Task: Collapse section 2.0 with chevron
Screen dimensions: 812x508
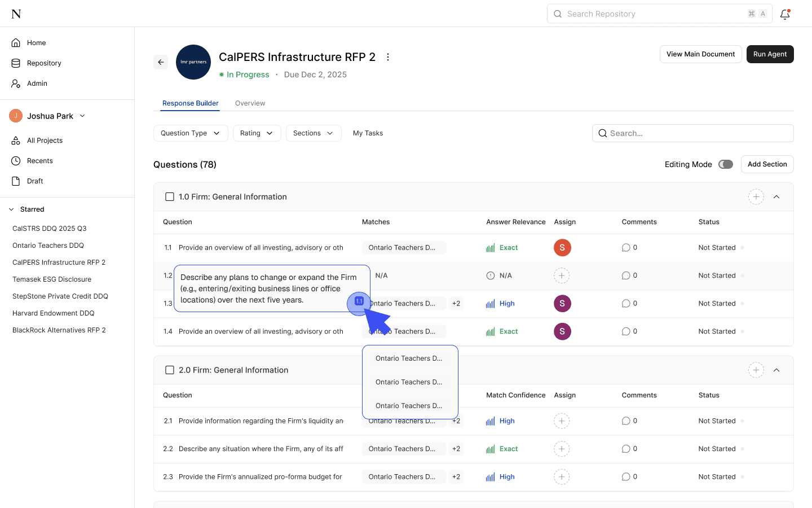Action: click(x=776, y=370)
